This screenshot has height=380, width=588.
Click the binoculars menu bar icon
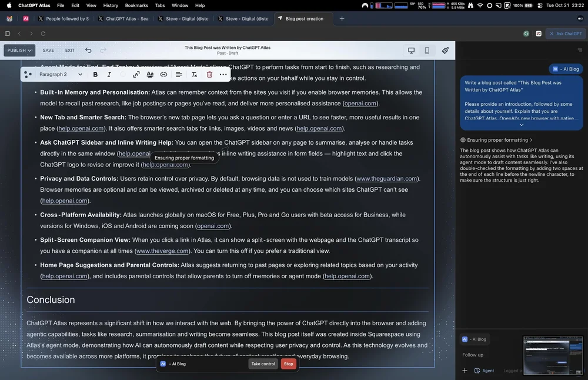coord(470,5)
